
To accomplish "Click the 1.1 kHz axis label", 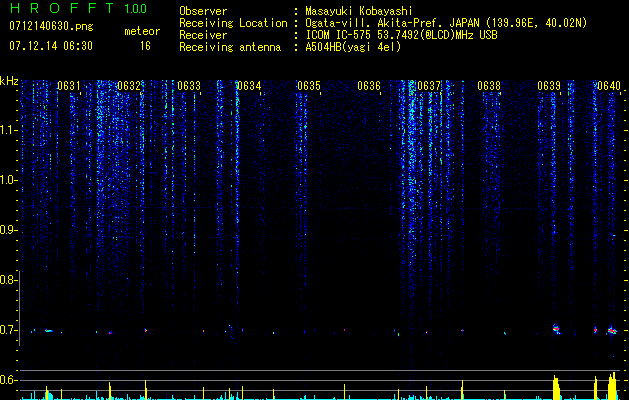I will click(8, 130).
